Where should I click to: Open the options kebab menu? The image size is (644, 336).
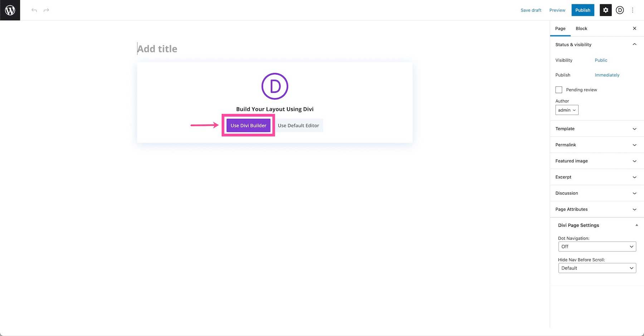point(633,10)
